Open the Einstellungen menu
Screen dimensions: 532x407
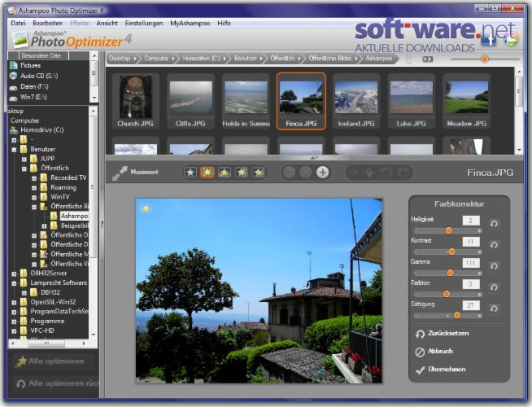click(x=144, y=23)
